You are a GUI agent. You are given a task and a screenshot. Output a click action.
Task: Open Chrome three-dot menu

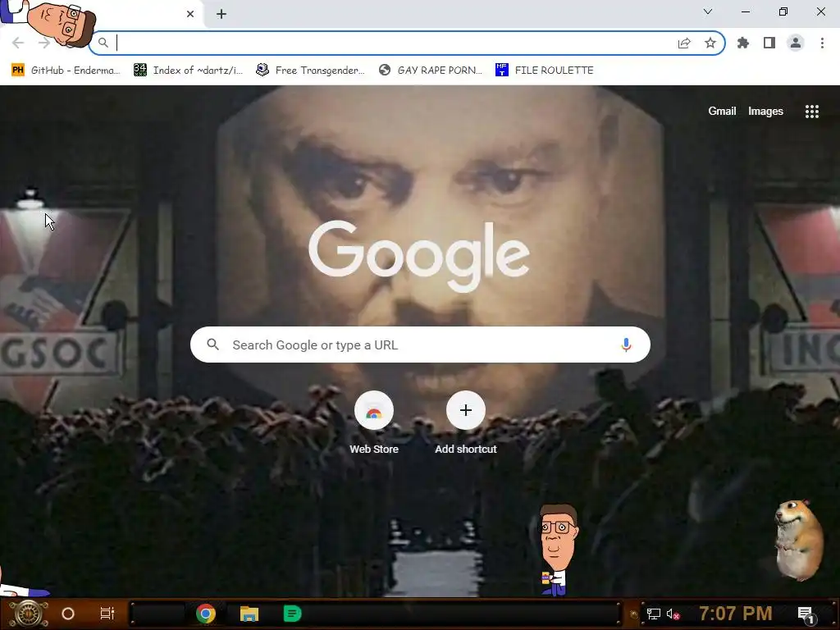(822, 43)
